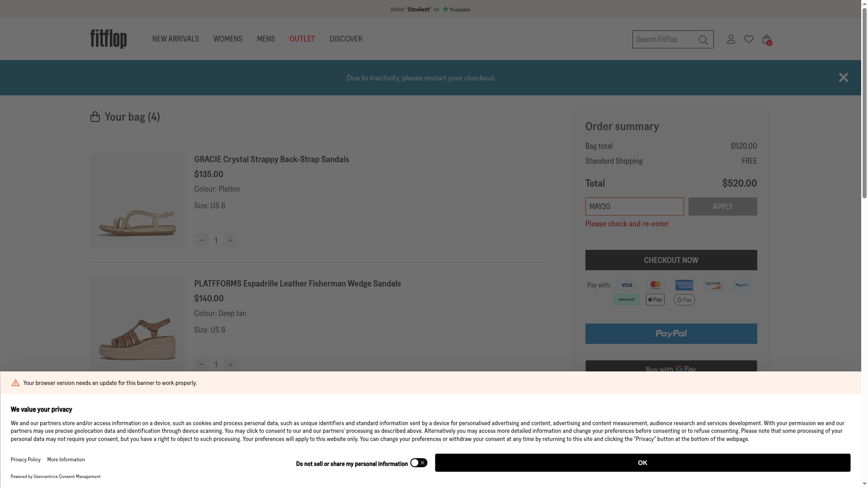Viewport: 868px width, 488px height.
Task: Click the Mastercard payment icon
Action: [656, 285]
